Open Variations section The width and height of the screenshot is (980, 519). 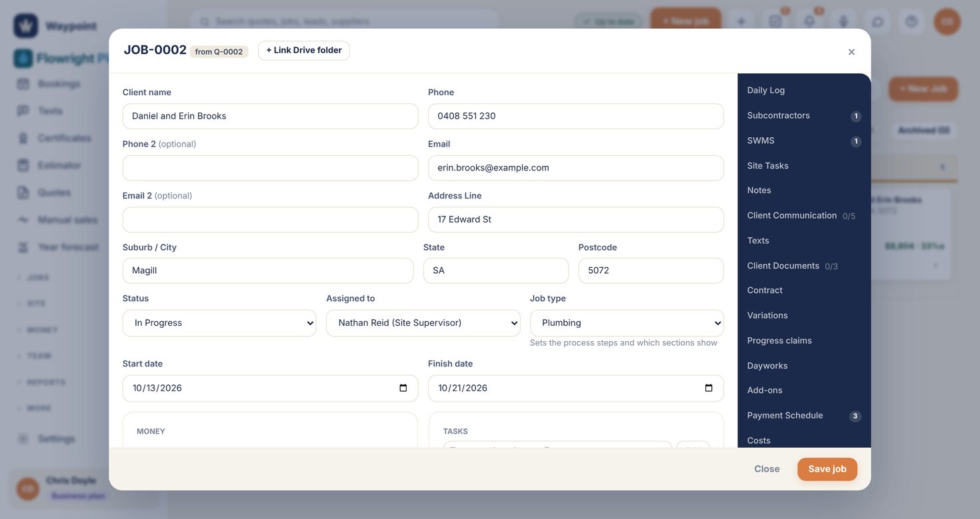804,316
